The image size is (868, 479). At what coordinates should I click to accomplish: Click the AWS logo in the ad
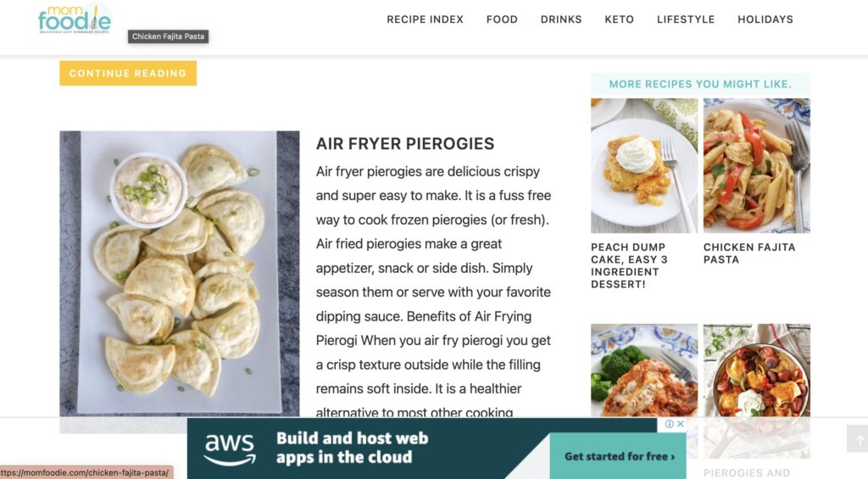(231, 449)
